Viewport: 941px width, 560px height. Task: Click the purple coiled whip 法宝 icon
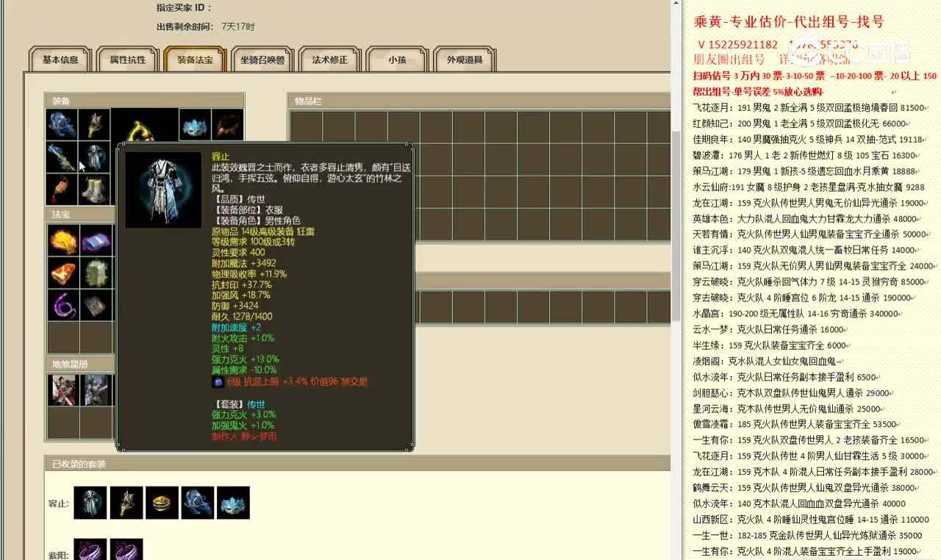coord(63,305)
